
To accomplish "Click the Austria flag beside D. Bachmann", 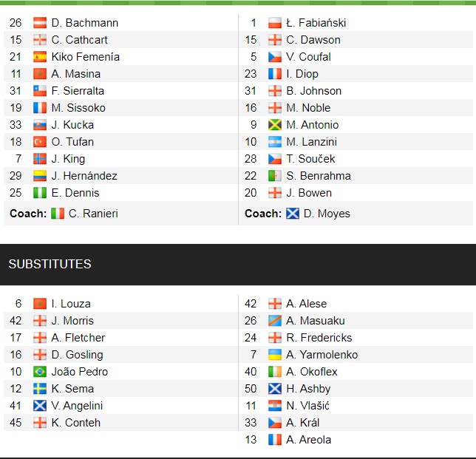I will (x=40, y=23).
